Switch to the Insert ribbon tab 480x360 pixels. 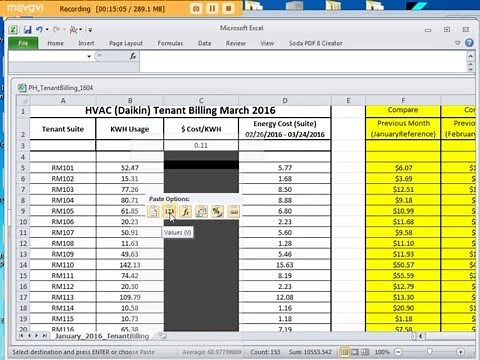pos(86,43)
